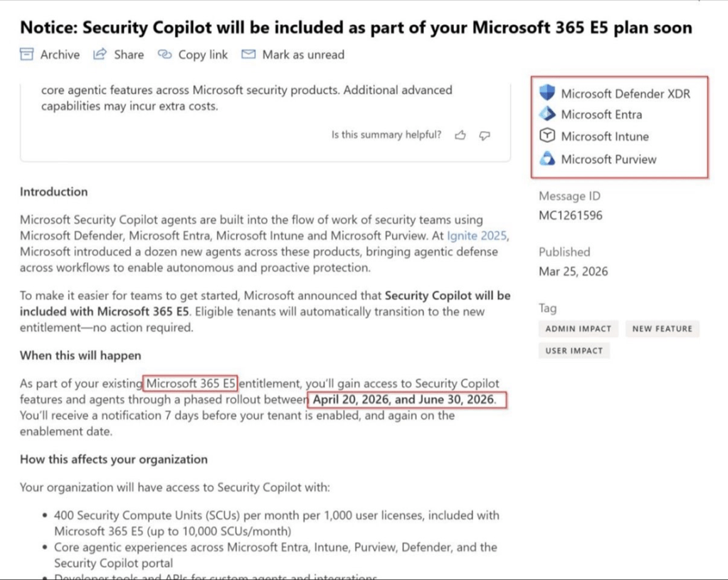Viewport: 728px width, 580px height.
Task: Select the USER IMPACT tag
Action: [574, 350]
